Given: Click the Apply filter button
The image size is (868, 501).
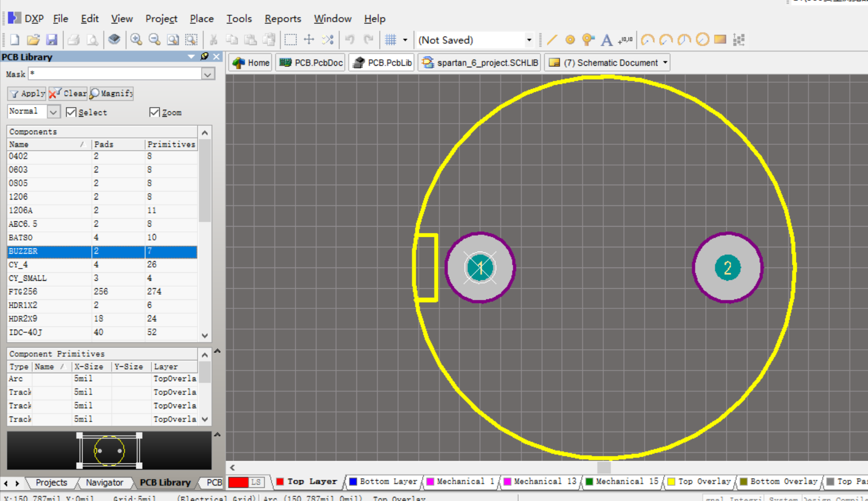Looking at the screenshot, I should pos(27,93).
